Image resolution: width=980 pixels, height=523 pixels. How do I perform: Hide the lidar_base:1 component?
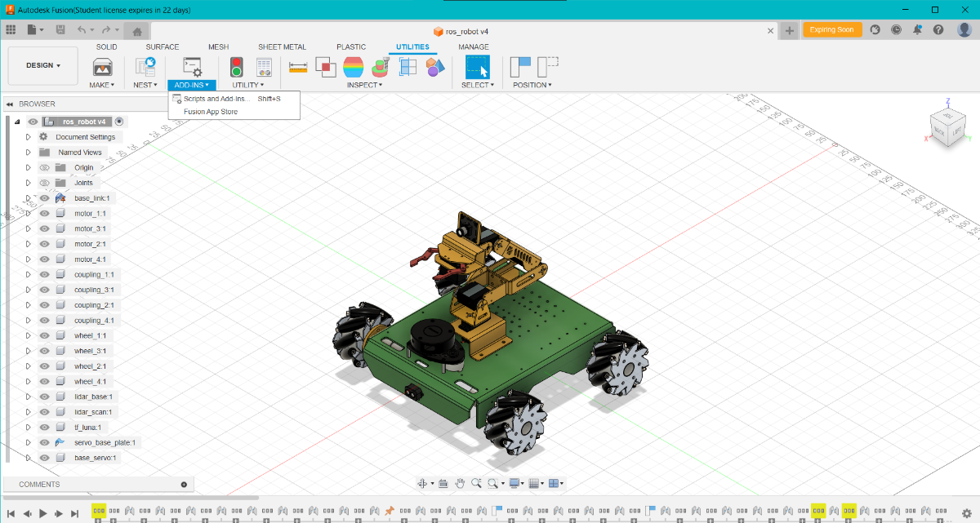45,397
